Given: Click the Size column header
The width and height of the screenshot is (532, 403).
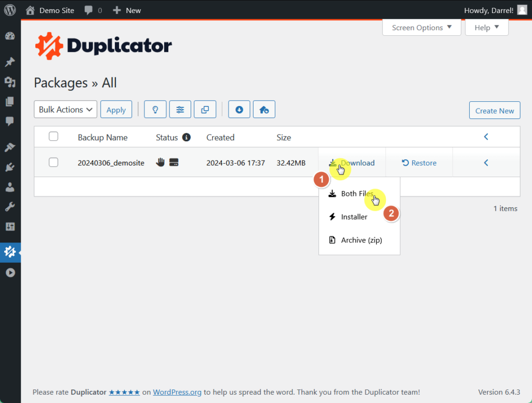Looking at the screenshot, I should click(x=284, y=138).
